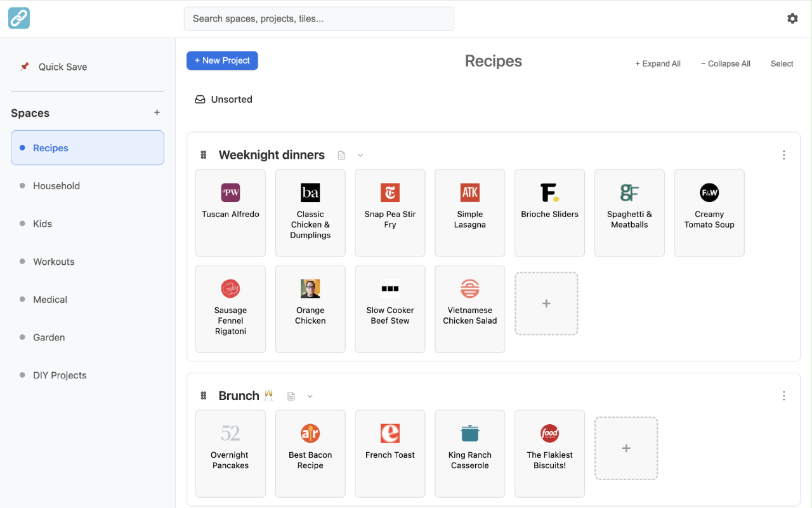Expand the Weeknight dinners chevron dropdown

360,155
